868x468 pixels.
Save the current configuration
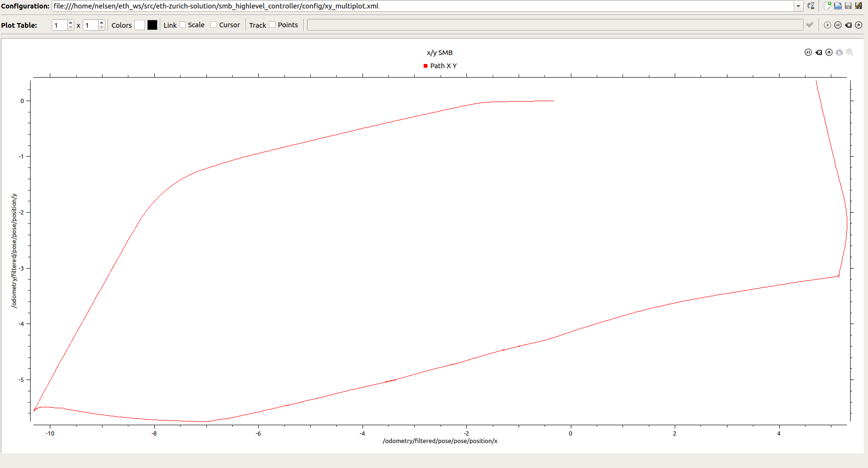[x=848, y=6]
